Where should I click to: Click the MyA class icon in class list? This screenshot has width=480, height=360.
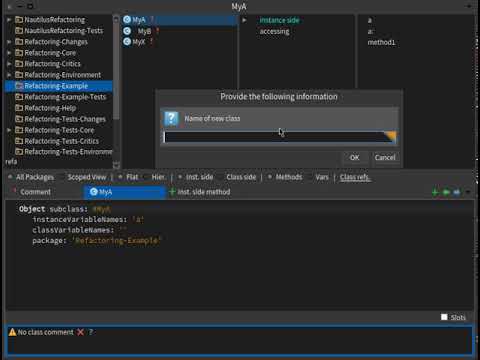point(127,20)
